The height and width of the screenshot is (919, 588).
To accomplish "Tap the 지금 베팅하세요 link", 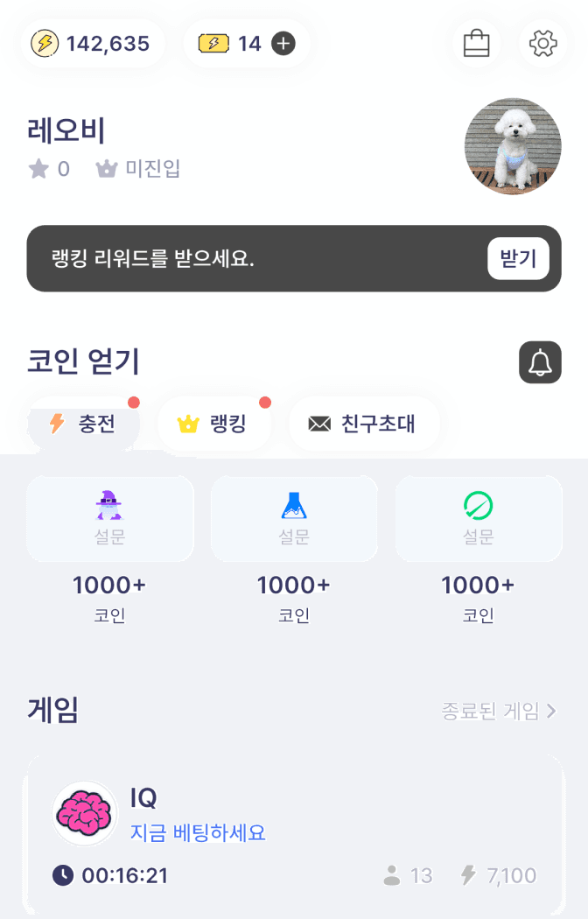I will click(x=198, y=832).
